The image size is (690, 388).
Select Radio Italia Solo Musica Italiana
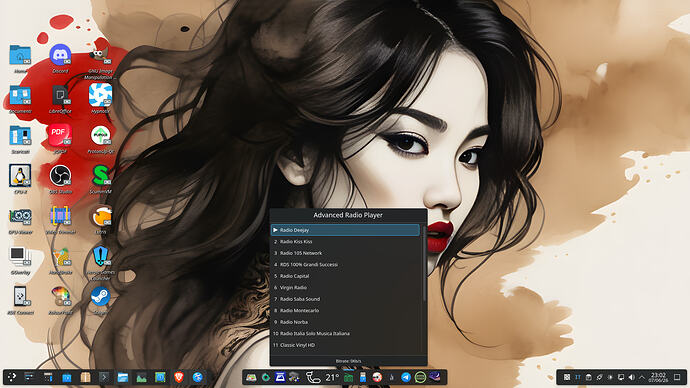click(x=345, y=333)
